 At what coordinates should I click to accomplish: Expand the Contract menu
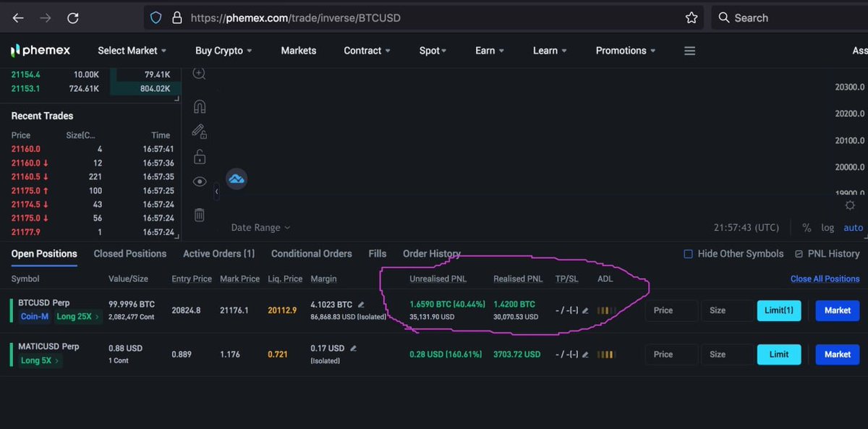coord(367,51)
